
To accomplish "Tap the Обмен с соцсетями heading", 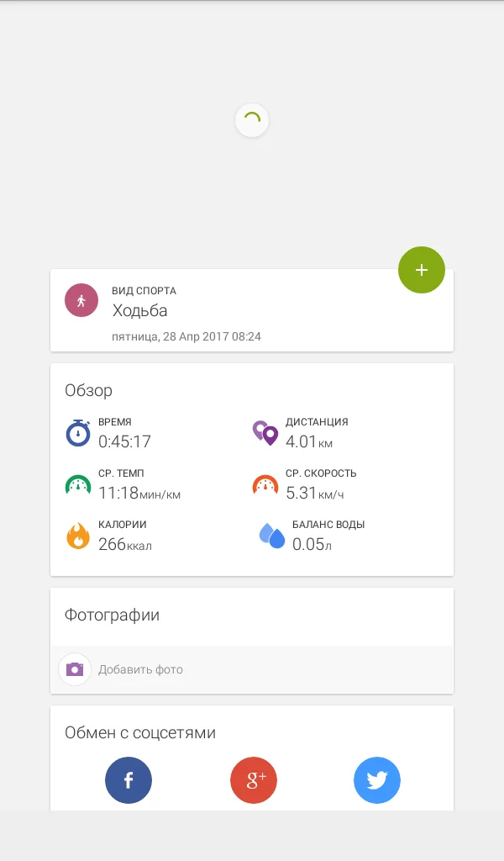I will [x=139, y=732].
